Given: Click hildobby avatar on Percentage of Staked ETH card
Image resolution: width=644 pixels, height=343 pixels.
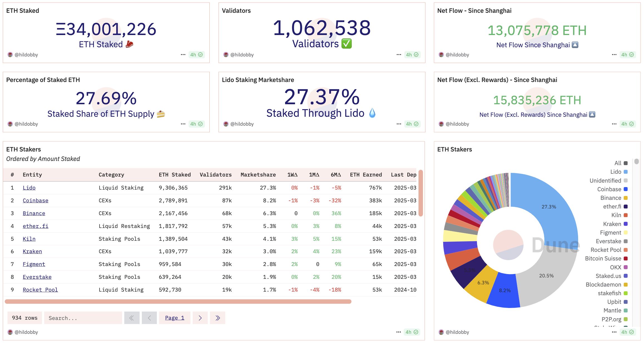Looking at the screenshot, I should (10, 124).
